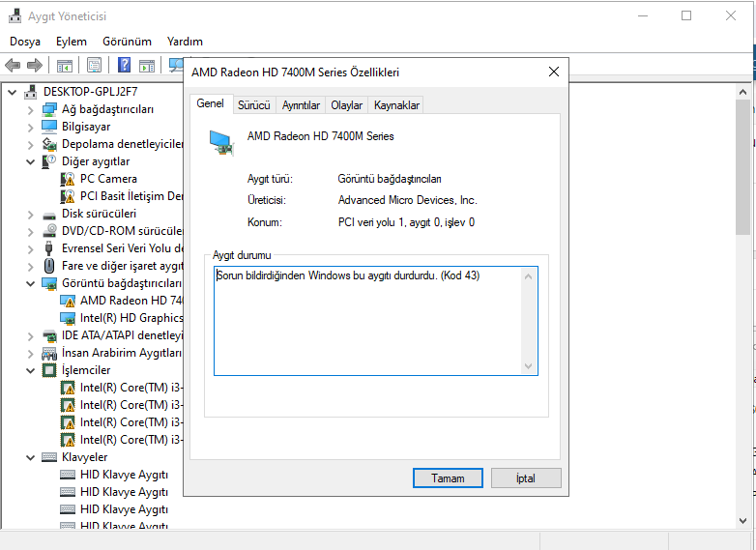Expand IDE ATA/ATAPI denetleyicileri category
Viewport: 756px width, 550px height.
click(x=30, y=336)
